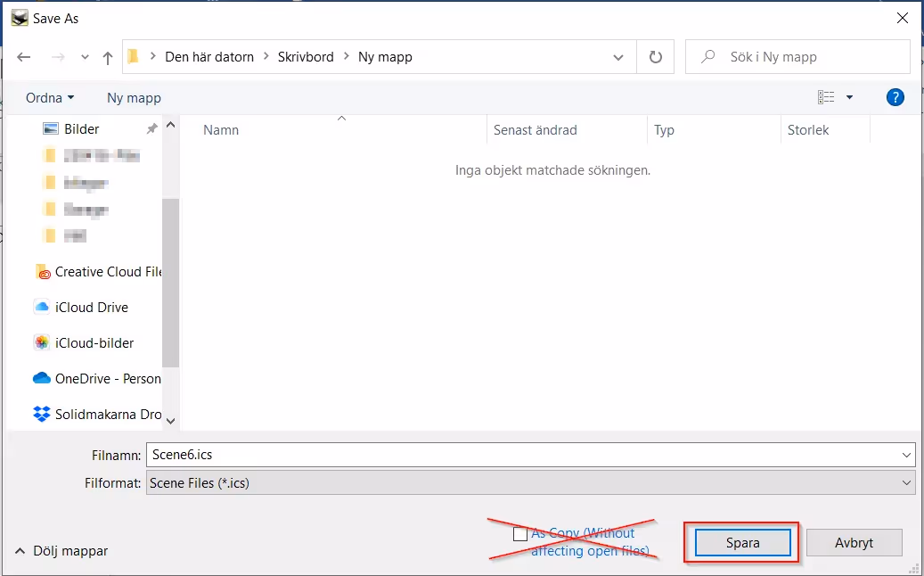
Task: Expand address bar history dropdown
Action: pyautogui.click(x=618, y=57)
